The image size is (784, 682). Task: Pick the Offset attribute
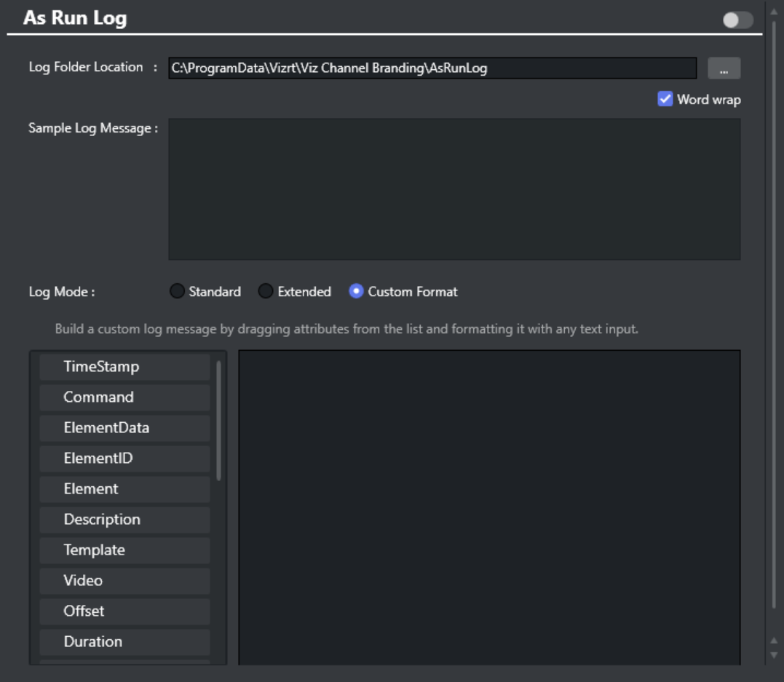[124, 611]
